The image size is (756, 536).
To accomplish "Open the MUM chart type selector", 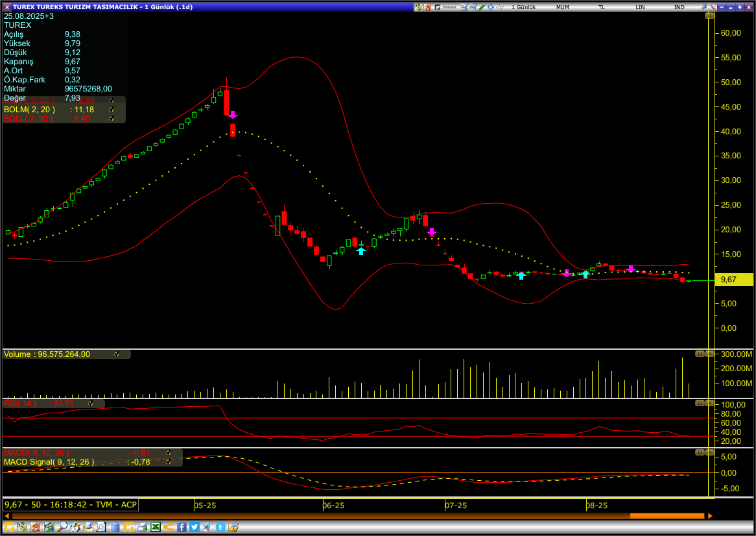I will [563, 7].
